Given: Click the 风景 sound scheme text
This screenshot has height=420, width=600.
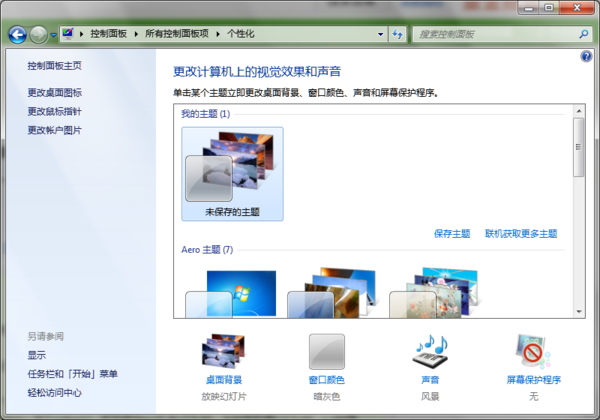Looking at the screenshot, I should pos(430,397).
